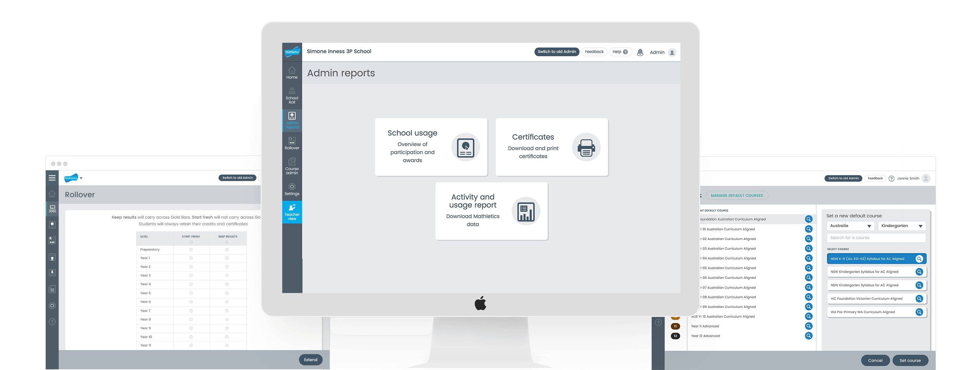
Task: Select NSW K-6 (ALL ES1-S3) Syllabus course
Action: coord(876,259)
